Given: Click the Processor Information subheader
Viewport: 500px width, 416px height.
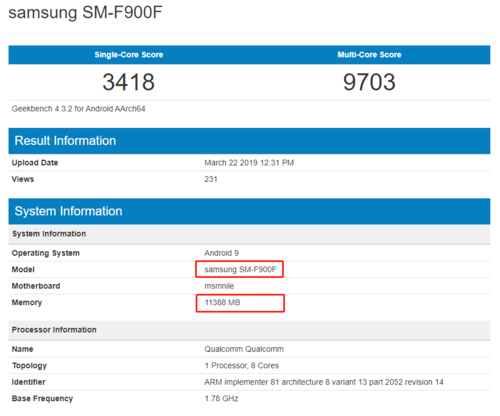Looking at the screenshot, I should click(x=54, y=330).
